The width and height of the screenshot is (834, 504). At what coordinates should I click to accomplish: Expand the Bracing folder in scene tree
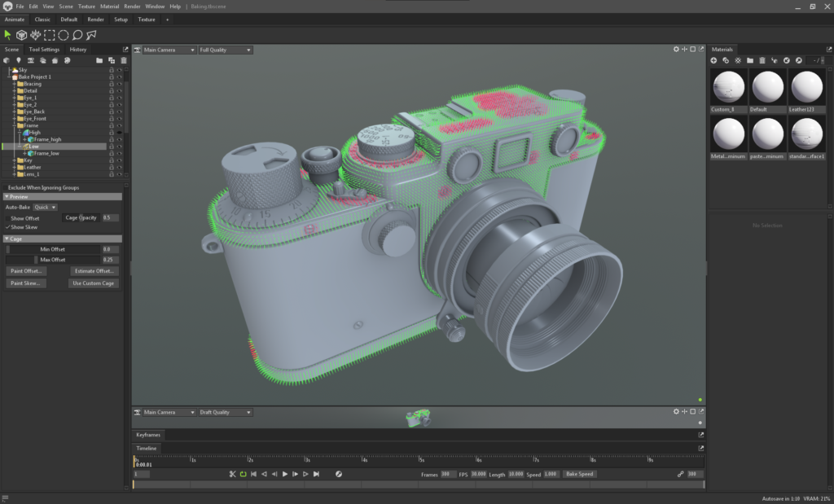tap(15, 84)
